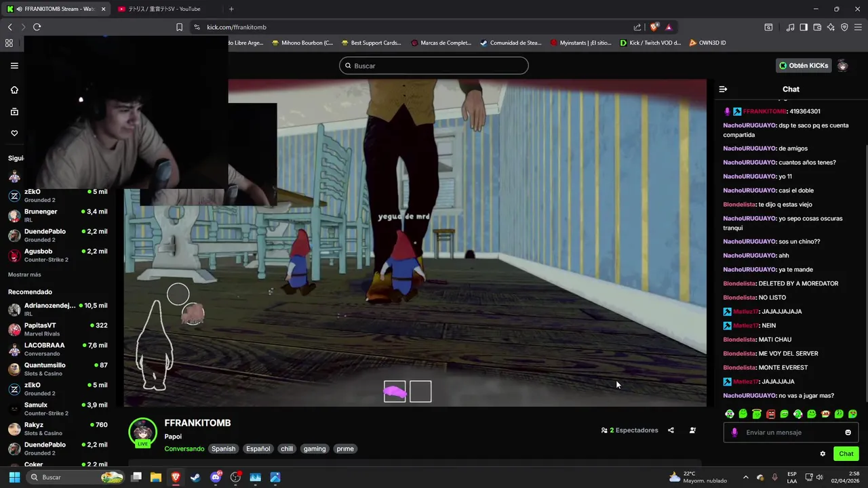
Task: Select the FFRANKITOMB Stream tab
Action: tap(56, 9)
